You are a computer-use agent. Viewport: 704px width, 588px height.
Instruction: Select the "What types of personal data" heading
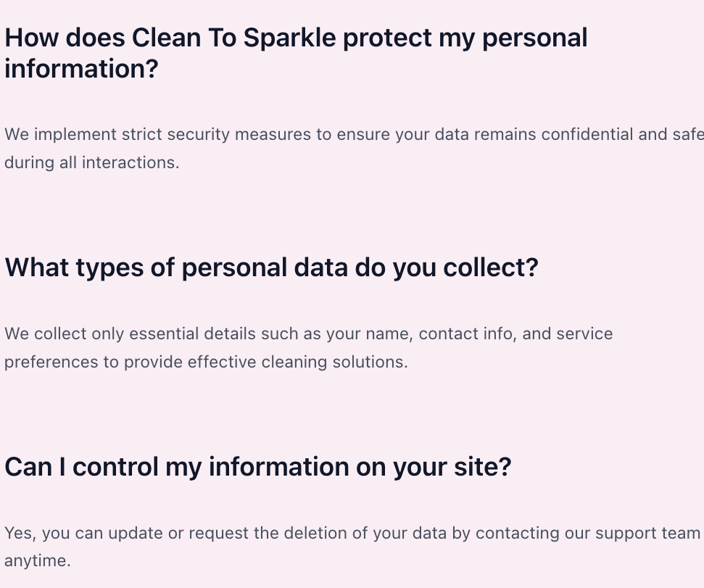[x=271, y=268]
